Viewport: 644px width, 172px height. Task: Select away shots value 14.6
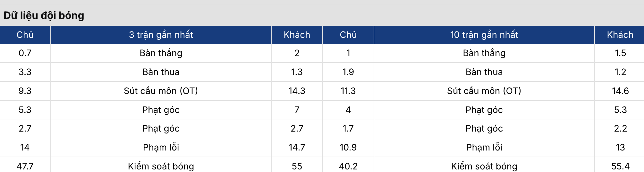click(620, 91)
